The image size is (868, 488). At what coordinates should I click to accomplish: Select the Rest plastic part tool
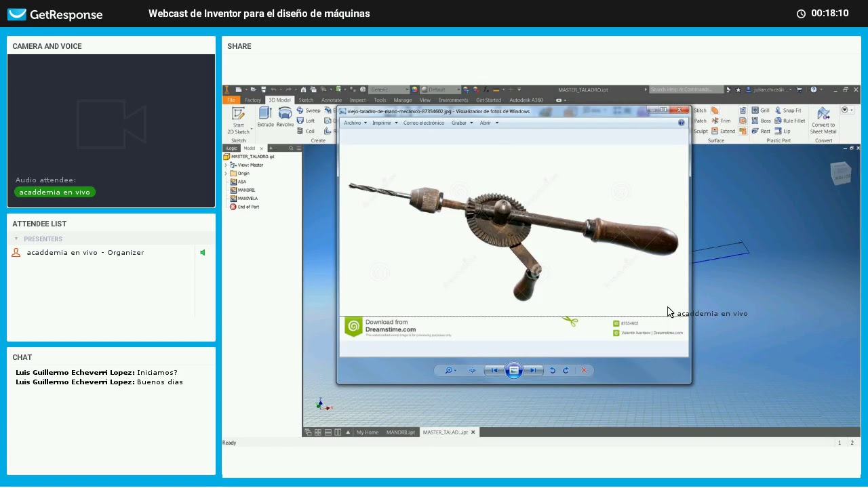pos(761,131)
